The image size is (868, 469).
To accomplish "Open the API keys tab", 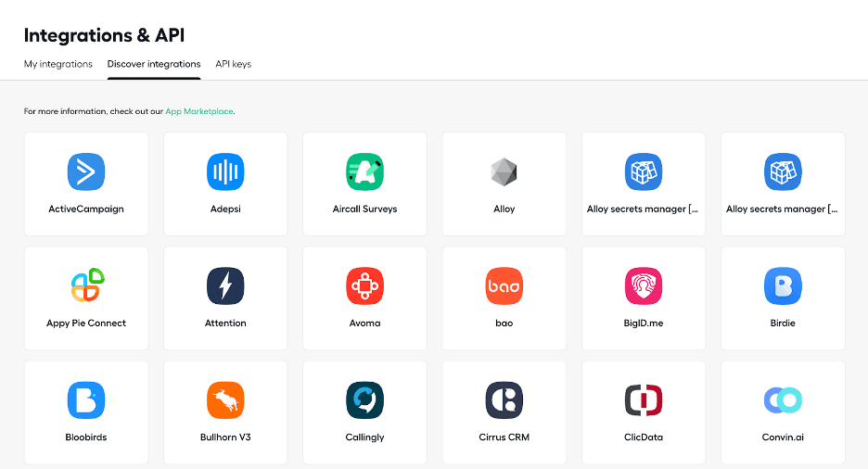I will click(x=233, y=64).
